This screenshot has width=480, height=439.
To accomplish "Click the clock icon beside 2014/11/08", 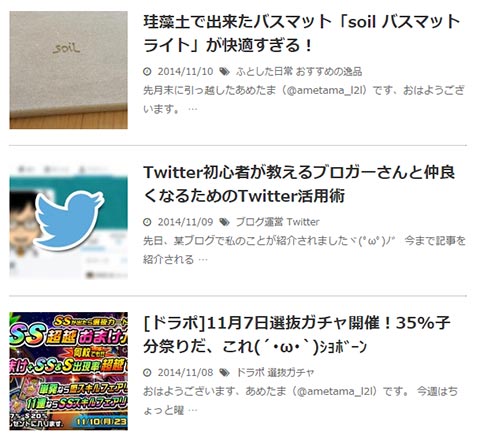I will (147, 373).
